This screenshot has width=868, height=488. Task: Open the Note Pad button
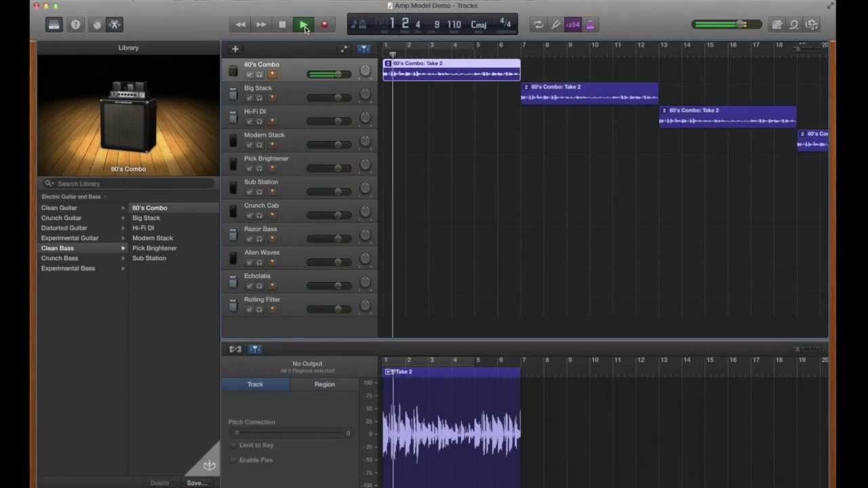point(777,25)
